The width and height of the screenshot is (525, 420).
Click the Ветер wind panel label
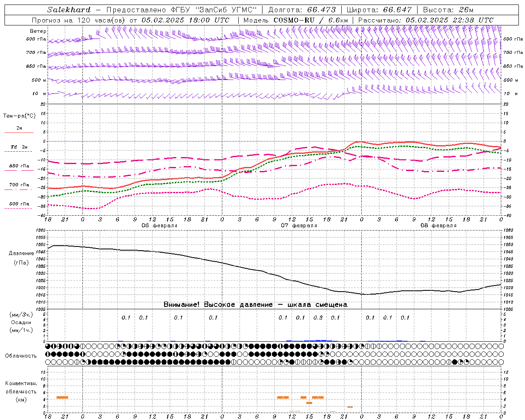[x=38, y=31]
